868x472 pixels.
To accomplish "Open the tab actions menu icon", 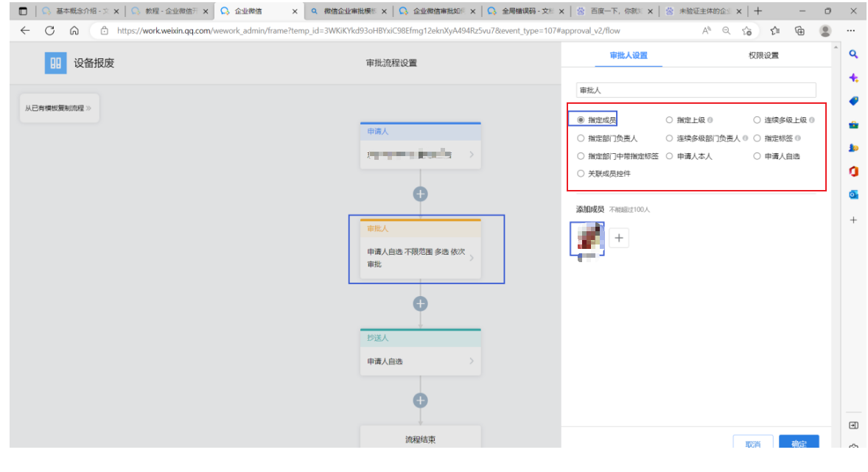I will (x=23, y=11).
